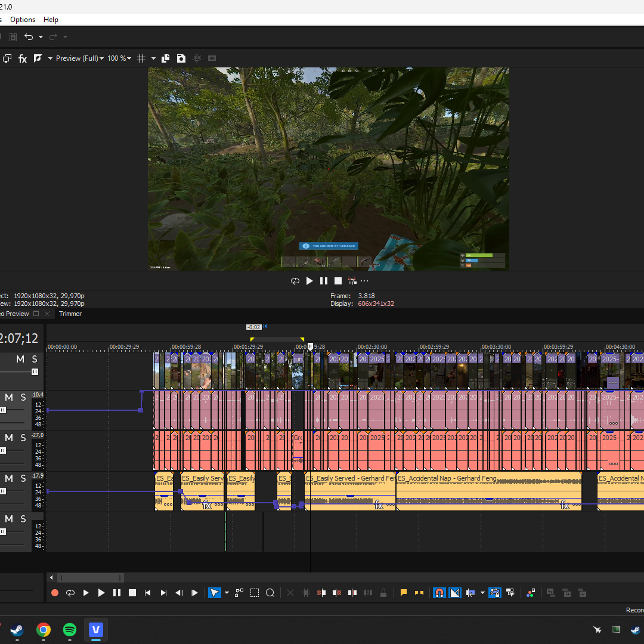Open the external monitor preview icon
The width and height of the screenshot is (644, 644).
[x=7, y=58]
